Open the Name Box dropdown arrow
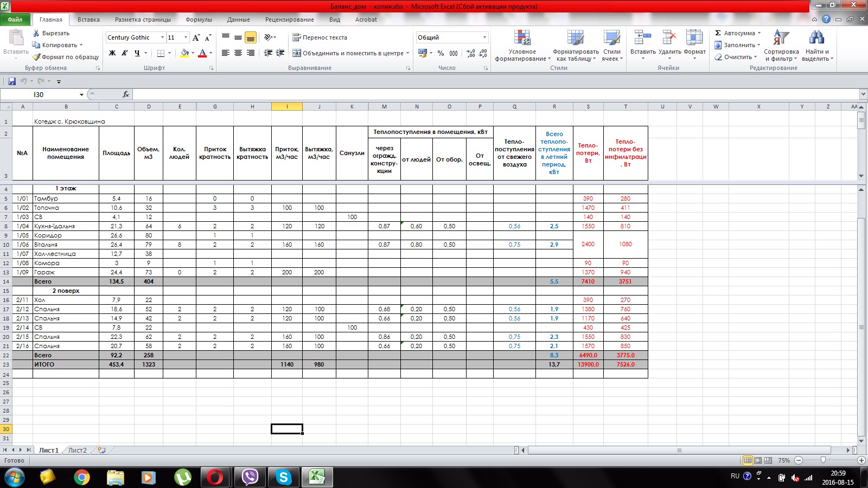Screen dimensions: 868x488 tap(81, 94)
